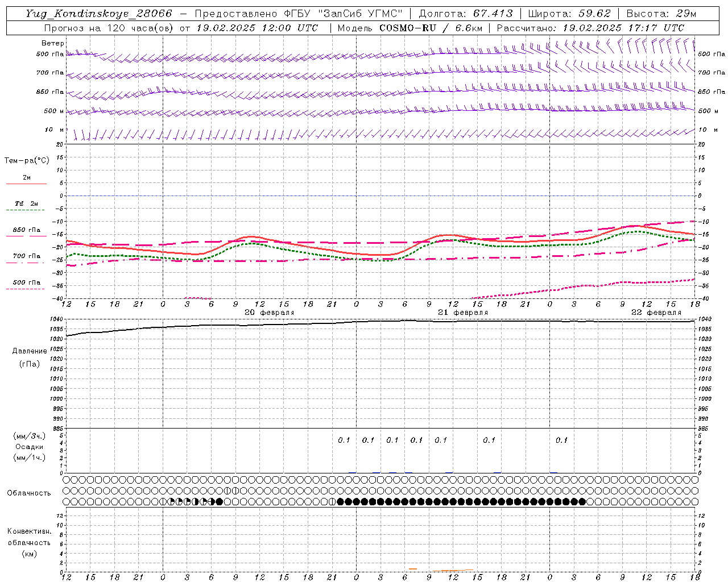
Task: Click the (мм/3ч.) precipitation unit label
Action: tap(29, 436)
